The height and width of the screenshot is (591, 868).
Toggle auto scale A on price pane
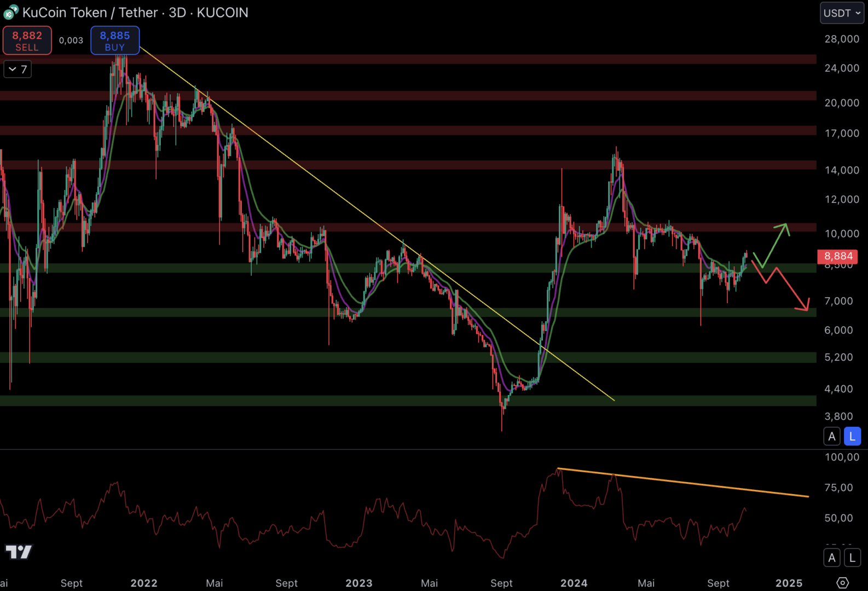(x=832, y=436)
